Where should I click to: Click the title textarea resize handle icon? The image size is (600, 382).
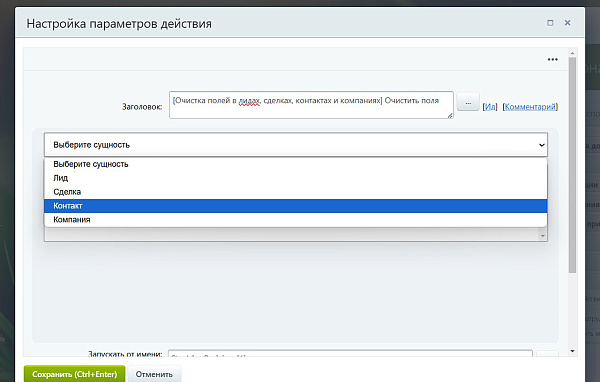point(450,115)
